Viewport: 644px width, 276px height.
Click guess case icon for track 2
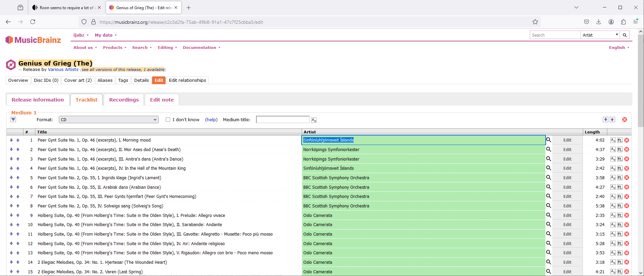point(613,150)
